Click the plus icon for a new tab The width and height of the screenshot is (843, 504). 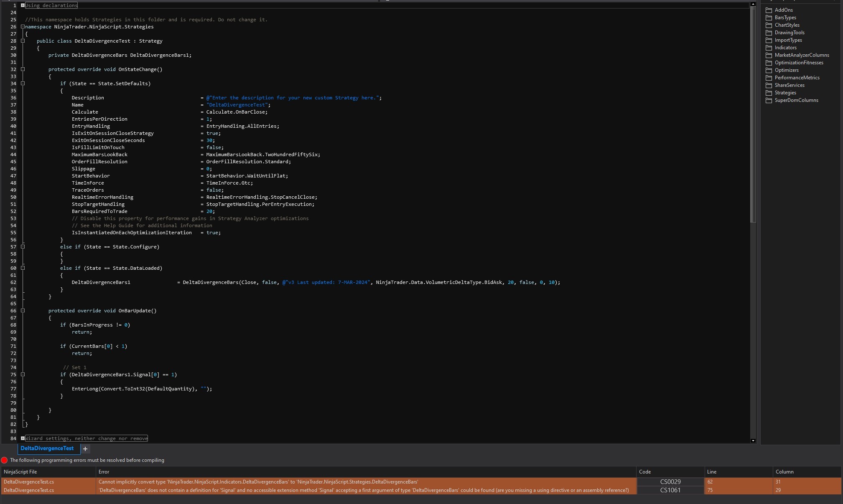tap(85, 449)
